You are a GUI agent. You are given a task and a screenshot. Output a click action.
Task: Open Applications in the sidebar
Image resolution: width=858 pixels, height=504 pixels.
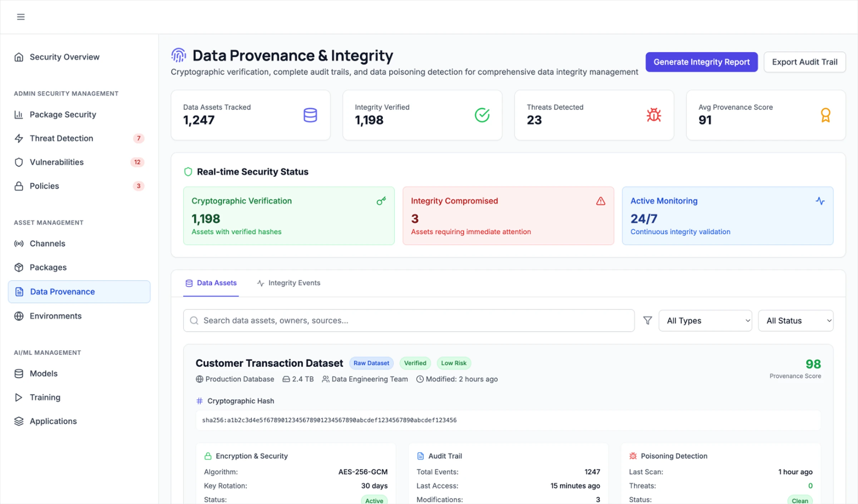tap(79, 421)
